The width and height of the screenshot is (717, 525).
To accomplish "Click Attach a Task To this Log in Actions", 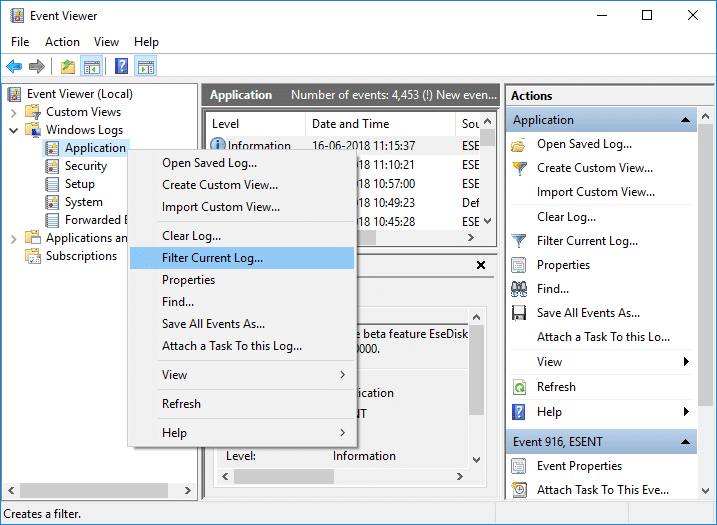I will point(603,337).
